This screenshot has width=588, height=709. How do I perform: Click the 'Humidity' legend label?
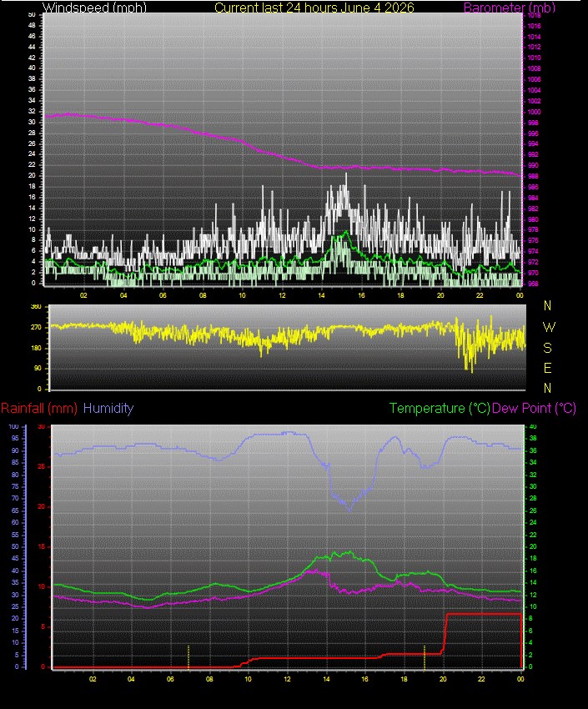[x=108, y=409]
